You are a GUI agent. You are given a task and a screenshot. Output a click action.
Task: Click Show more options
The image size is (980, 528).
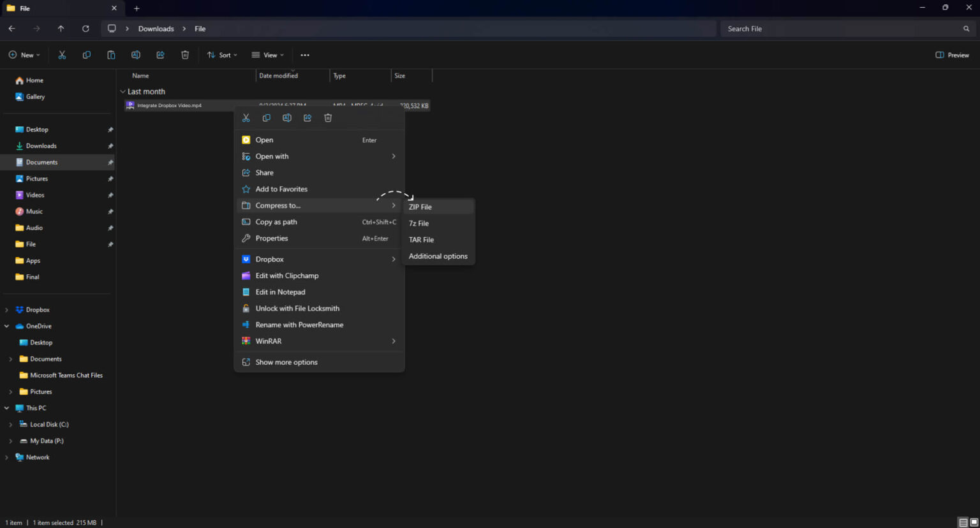(x=286, y=362)
